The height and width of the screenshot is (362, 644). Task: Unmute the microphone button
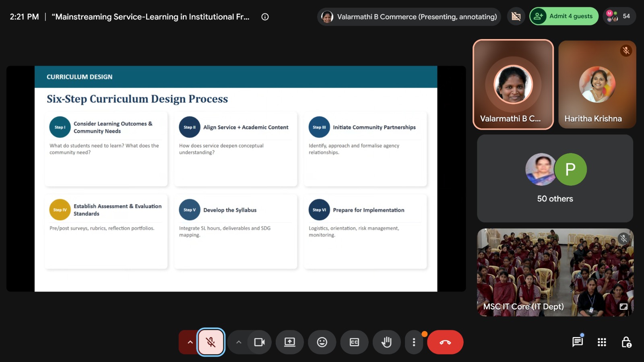click(211, 342)
